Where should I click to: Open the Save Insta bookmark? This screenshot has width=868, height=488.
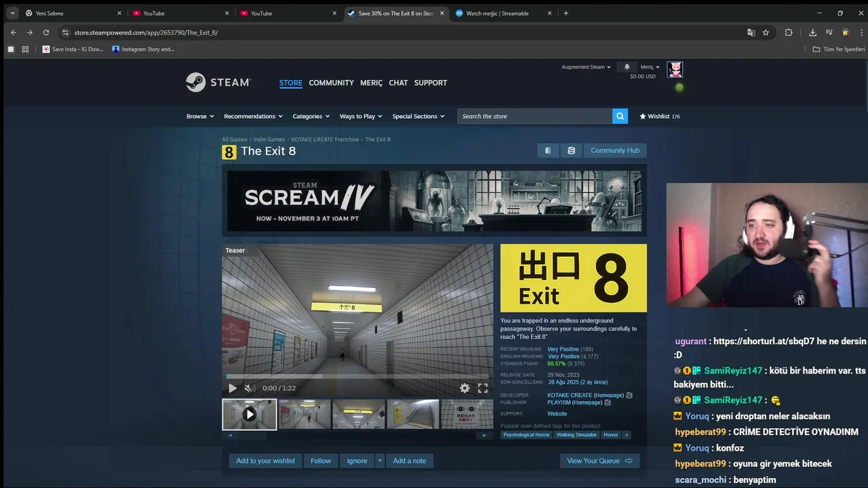point(73,49)
